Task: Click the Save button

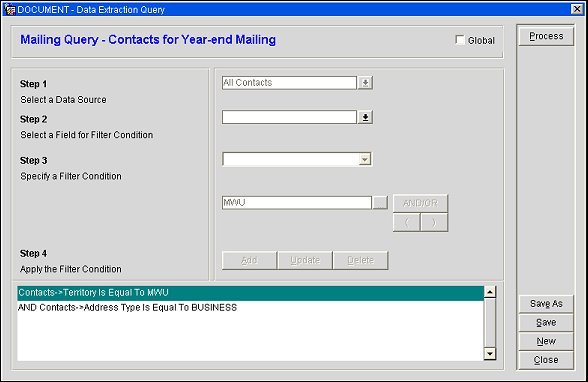Action: 546,322
